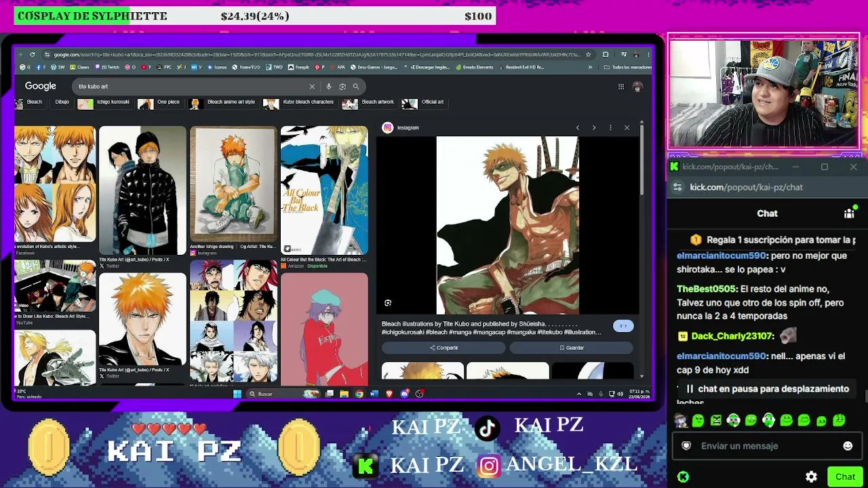The height and width of the screenshot is (488, 868).
Task: Open Windows Start menu
Action: click(237, 394)
